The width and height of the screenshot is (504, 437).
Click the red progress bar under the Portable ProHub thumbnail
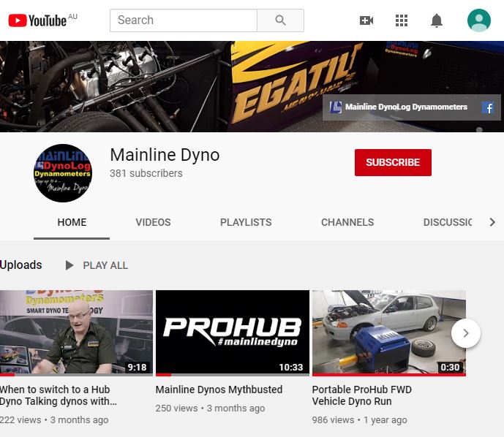(x=389, y=374)
